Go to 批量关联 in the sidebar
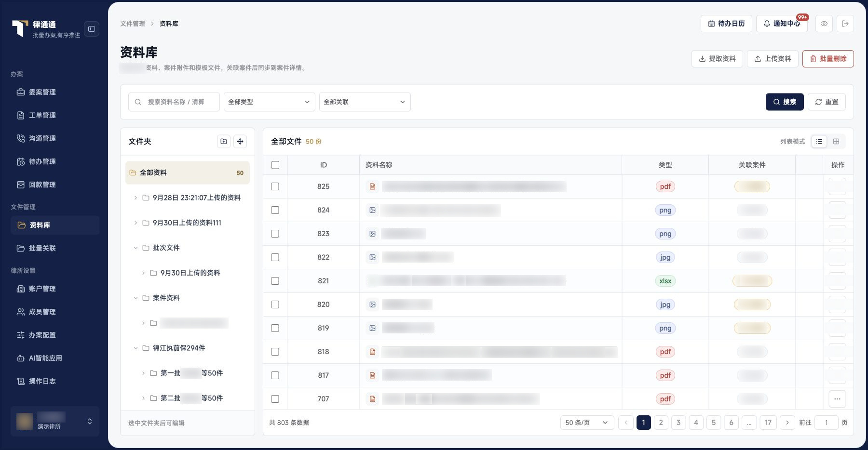 coord(55,248)
